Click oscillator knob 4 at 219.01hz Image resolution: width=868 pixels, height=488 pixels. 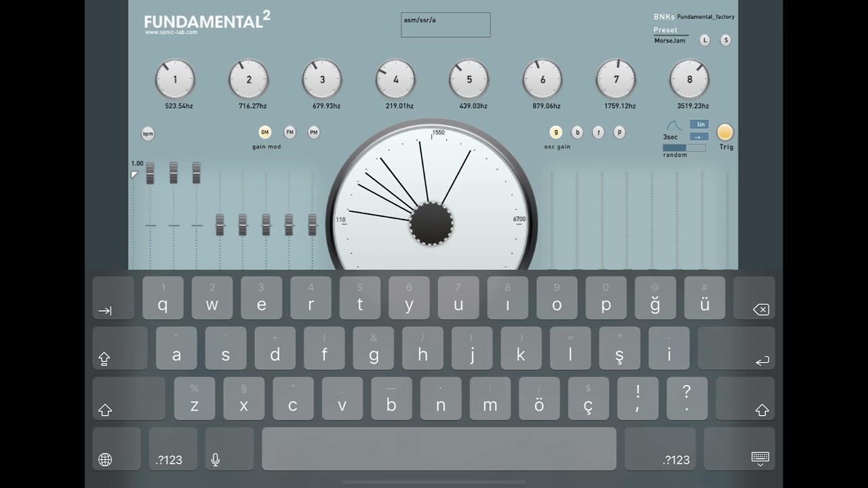click(395, 79)
